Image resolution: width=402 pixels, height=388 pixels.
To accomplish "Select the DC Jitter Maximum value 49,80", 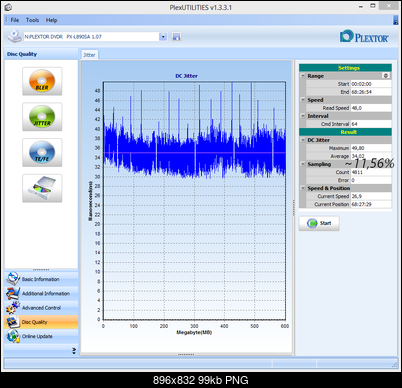I will (x=371, y=148).
